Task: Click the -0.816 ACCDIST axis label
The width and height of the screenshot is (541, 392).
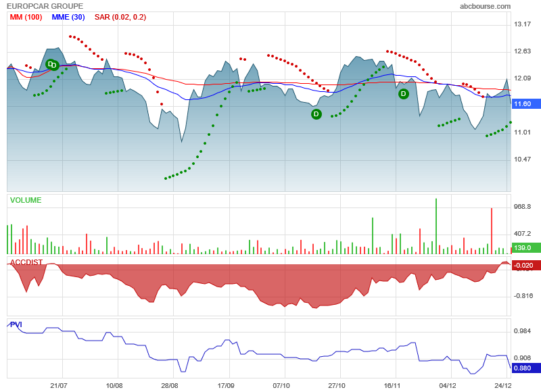Action: pos(523,296)
